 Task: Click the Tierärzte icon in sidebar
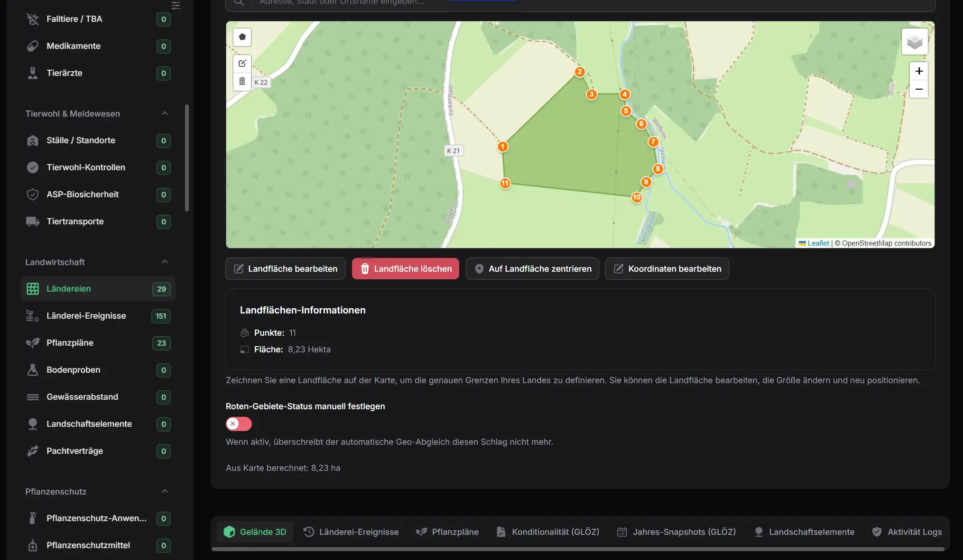coord(32,73)
